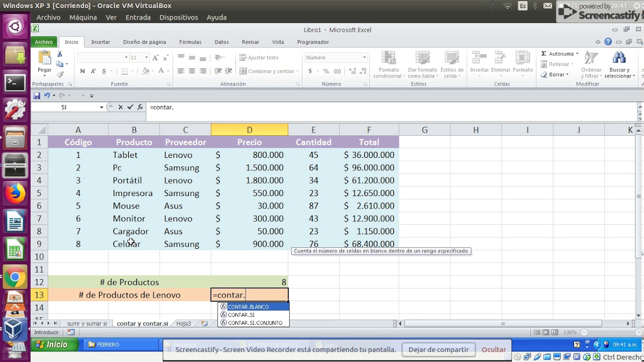Click the borders icon
The image size is (644, 362).
pyautogui.click(x=125, y=71)
